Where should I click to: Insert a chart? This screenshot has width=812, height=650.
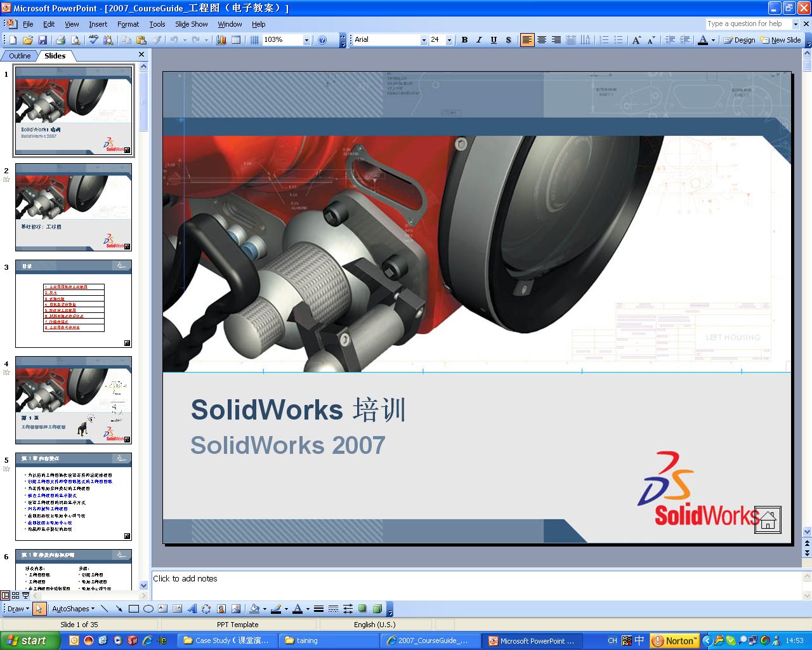pos(221,40)
